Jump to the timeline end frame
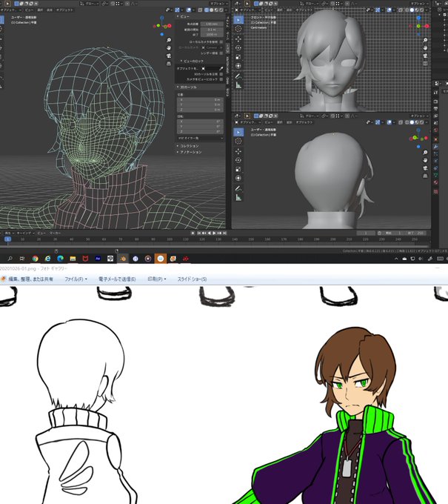The height and width of the screenshot is (504, 448). 225,233
